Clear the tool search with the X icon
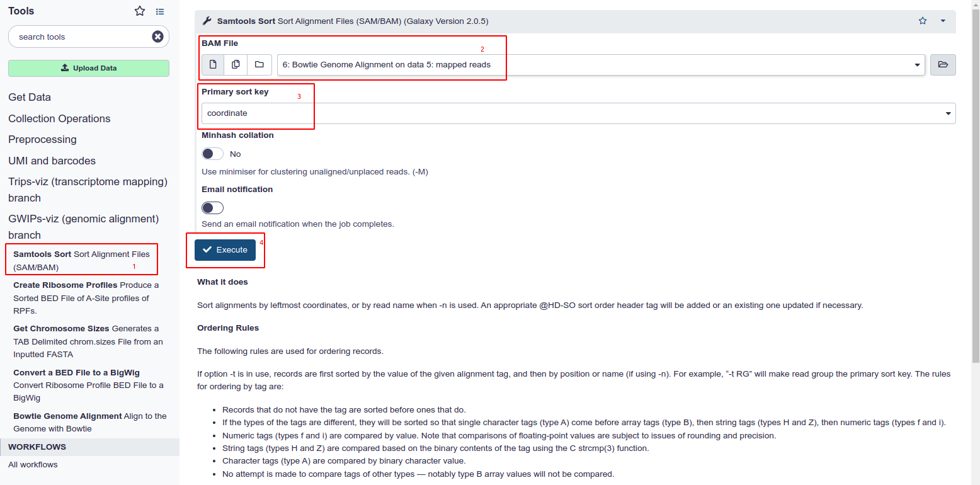Viewport: 980px width, 485px height. click(157, 37)
